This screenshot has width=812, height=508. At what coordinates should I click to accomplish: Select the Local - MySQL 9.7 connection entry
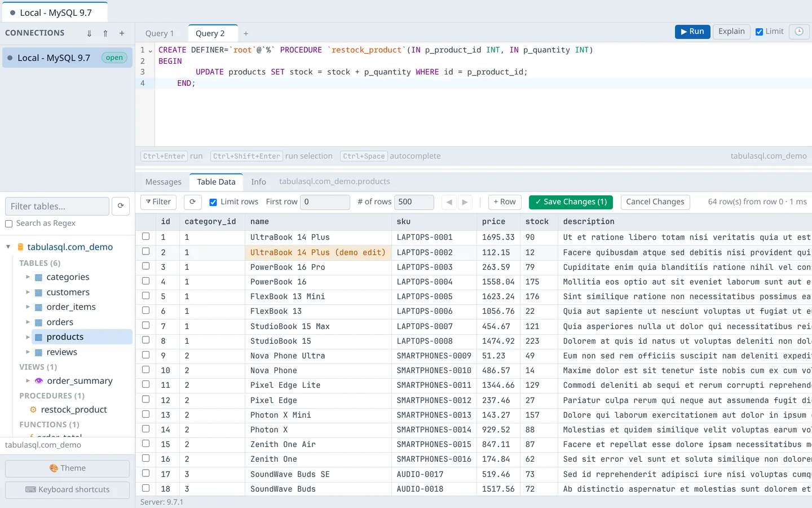pos(68,58)
